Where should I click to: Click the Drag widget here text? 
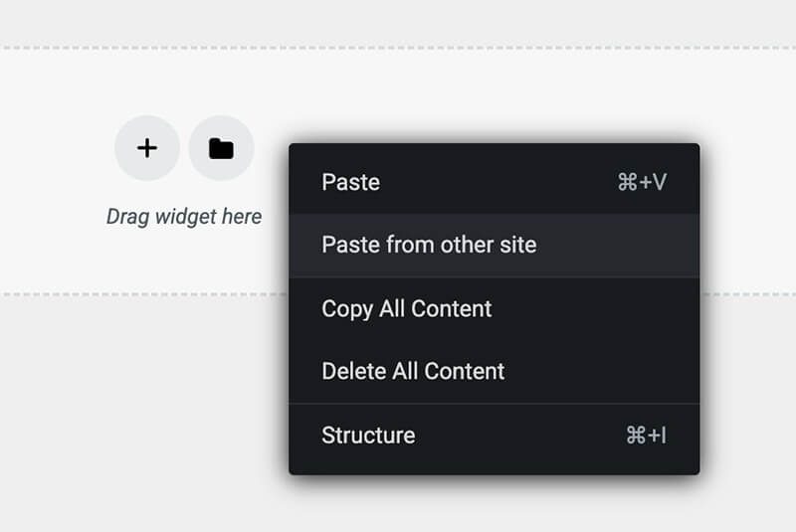pos(184,217)
